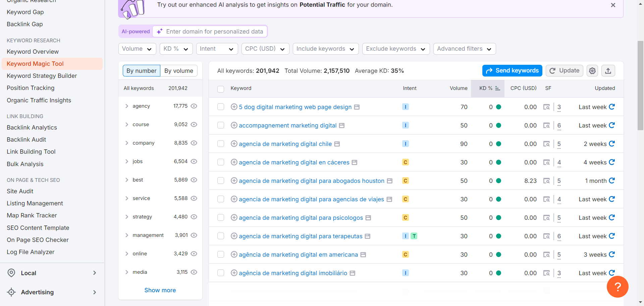
Task: Click the page vertical scrollbar
Action: click(640, 86)
